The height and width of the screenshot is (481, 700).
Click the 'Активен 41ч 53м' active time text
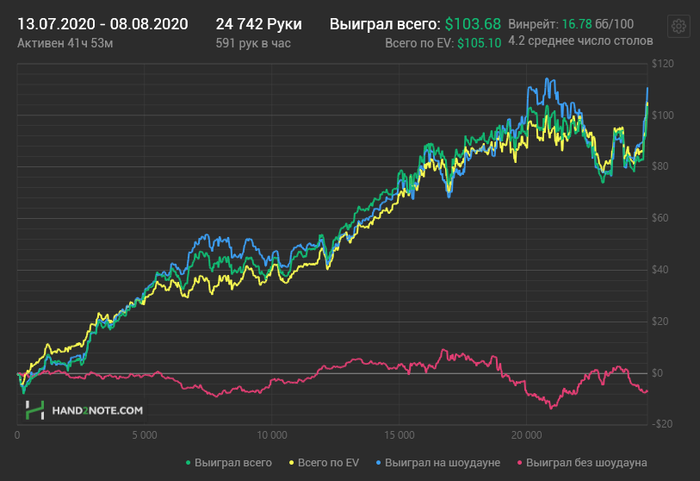click(65, 43)
